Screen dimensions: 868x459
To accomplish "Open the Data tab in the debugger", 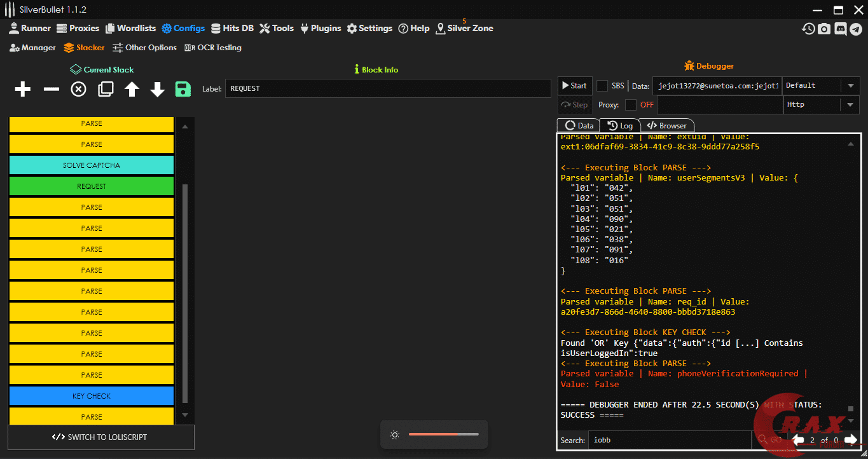I will coord(579,126).
